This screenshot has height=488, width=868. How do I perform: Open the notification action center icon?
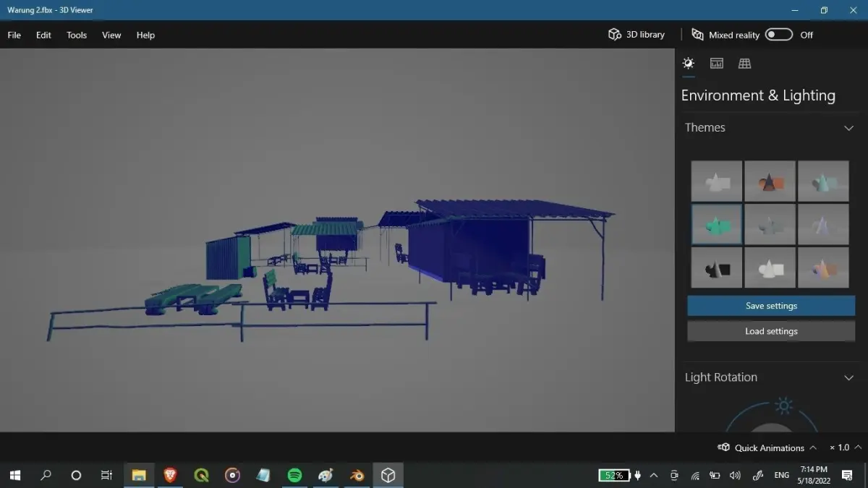[x=847, y=475]
